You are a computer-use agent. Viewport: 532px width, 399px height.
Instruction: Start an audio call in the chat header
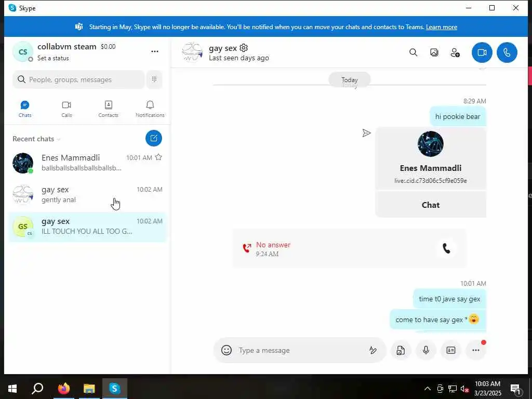point(507,52)
